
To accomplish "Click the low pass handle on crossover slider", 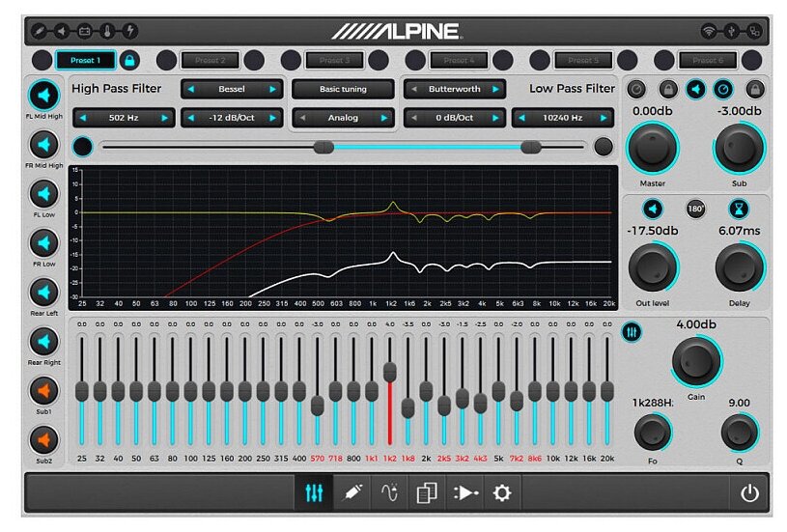I will (530, 147).
